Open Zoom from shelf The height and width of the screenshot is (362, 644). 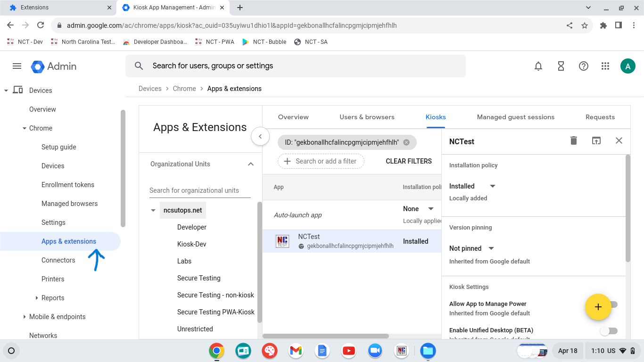[375, 351]
